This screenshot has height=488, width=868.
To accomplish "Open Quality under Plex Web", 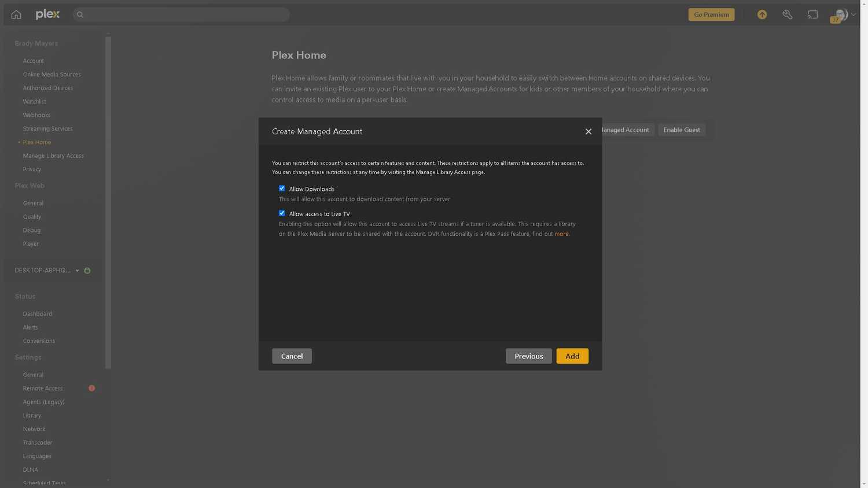I will point(32,216).
